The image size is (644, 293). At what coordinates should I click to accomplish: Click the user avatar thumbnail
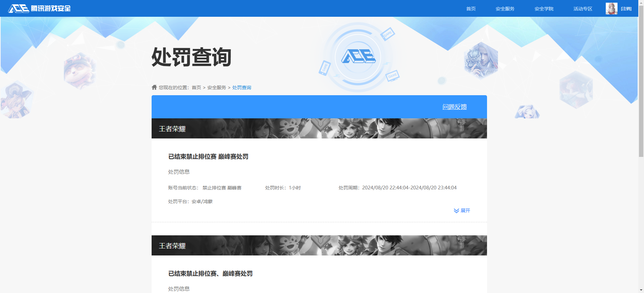[611, 9]
